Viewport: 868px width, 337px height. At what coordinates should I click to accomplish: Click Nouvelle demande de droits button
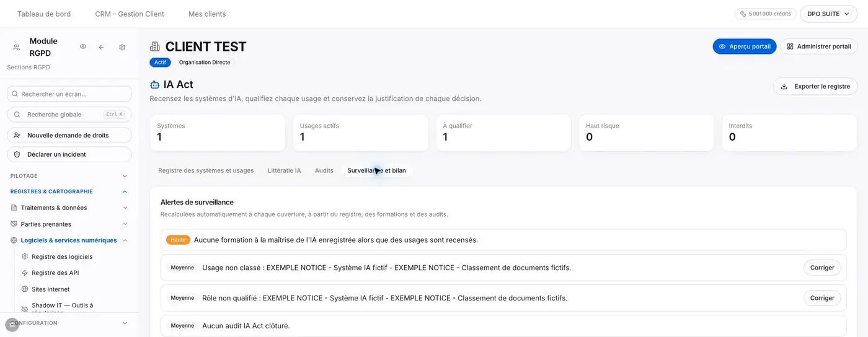tap(69, 135)
